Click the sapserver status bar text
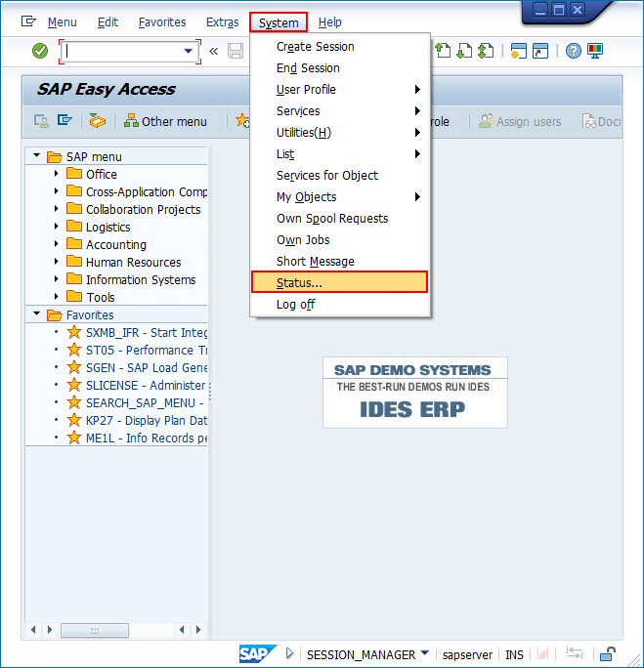 coord(467,654)
